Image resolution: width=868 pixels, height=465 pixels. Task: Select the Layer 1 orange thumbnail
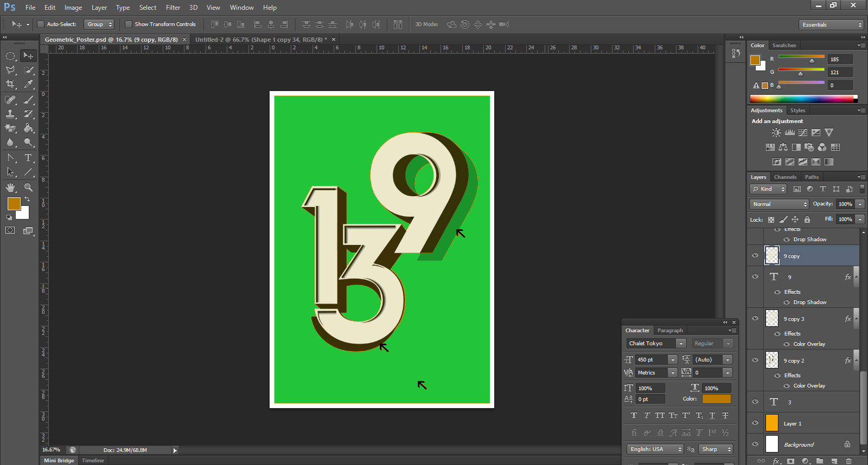[771, 423]
